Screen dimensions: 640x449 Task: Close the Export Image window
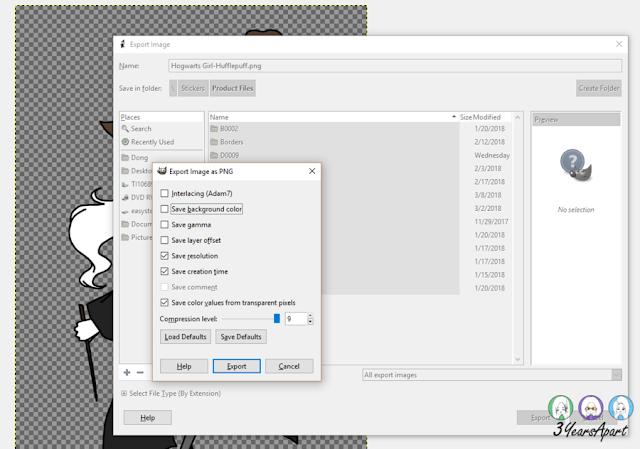click(x=619, y=44)
